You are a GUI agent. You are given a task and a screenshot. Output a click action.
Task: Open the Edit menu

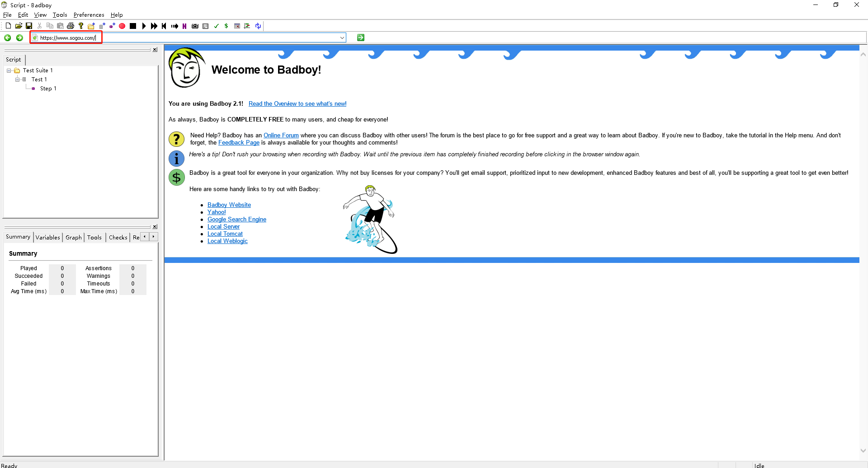(23, 15)
